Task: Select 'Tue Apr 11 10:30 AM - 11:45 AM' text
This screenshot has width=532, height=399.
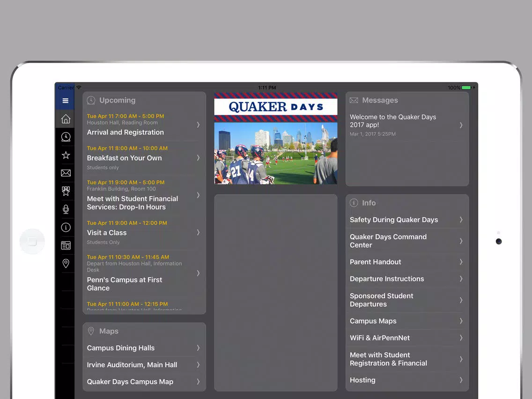Action: pos(128,257)
